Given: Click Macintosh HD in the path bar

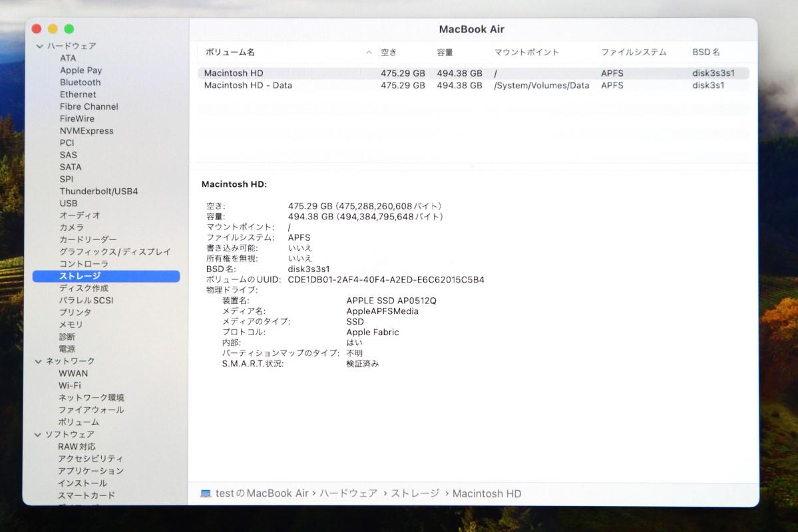Looking at the screenshot, I should 487,494.
